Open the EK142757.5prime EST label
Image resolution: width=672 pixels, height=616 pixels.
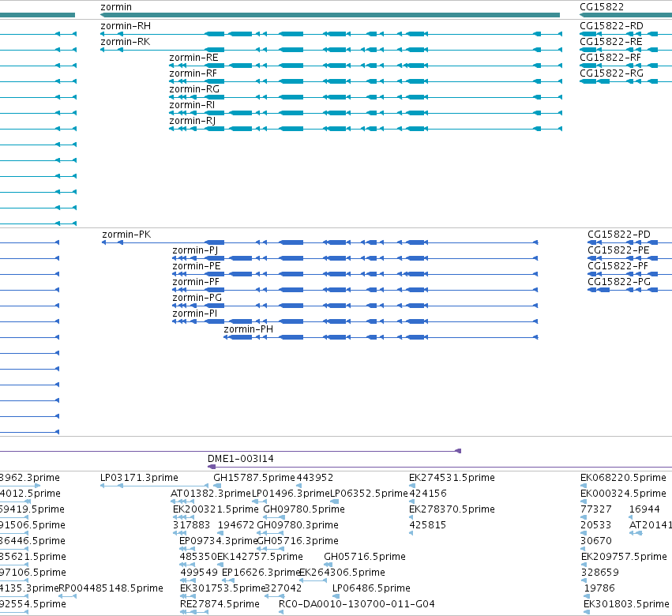260,557
